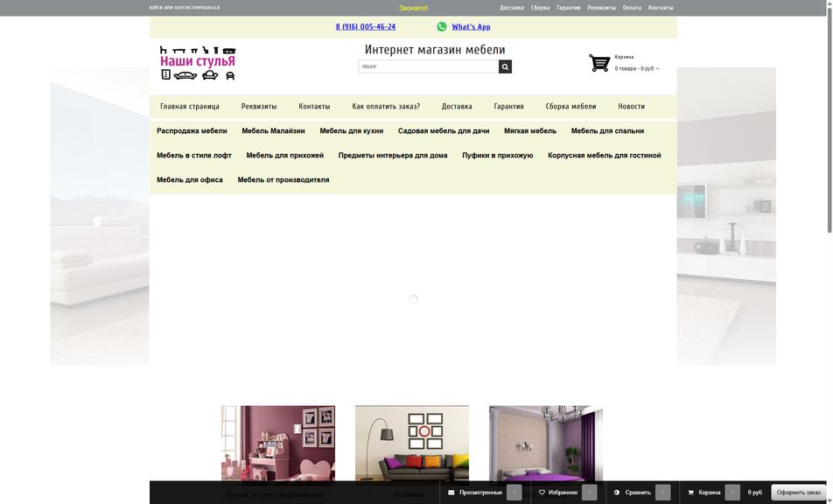
Task: Select the Мебель от производителя category
Action: tap(283, 179)
